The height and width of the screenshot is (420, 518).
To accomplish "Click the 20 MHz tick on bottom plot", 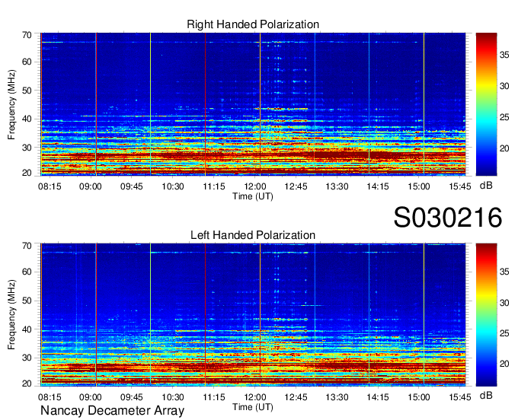I will tap(27, 384).
